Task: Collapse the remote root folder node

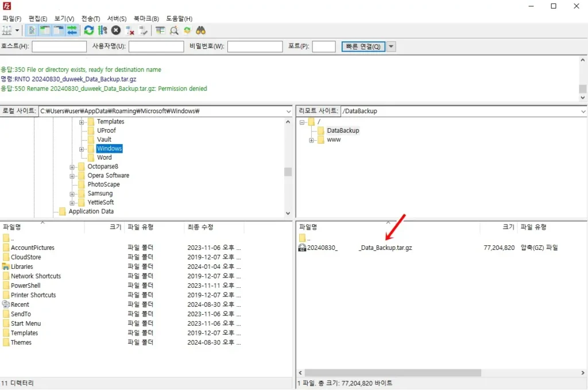Action: [302, 122]
